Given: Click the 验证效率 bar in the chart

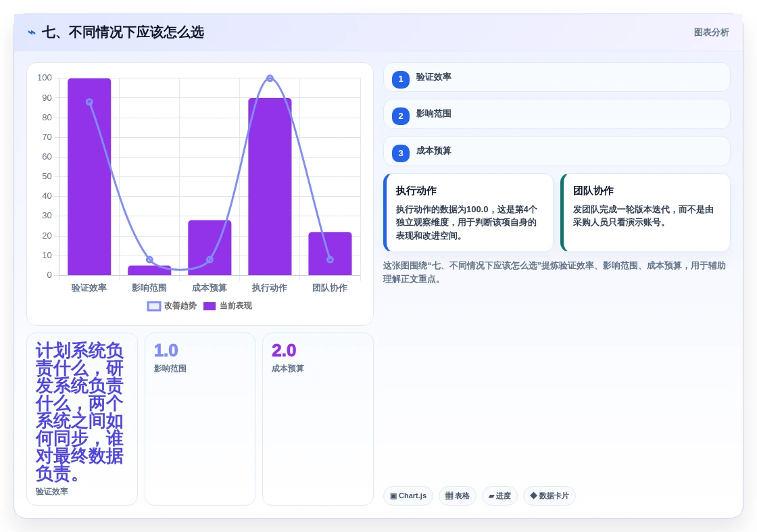Looking at the screenshot, I should [89, 176].
